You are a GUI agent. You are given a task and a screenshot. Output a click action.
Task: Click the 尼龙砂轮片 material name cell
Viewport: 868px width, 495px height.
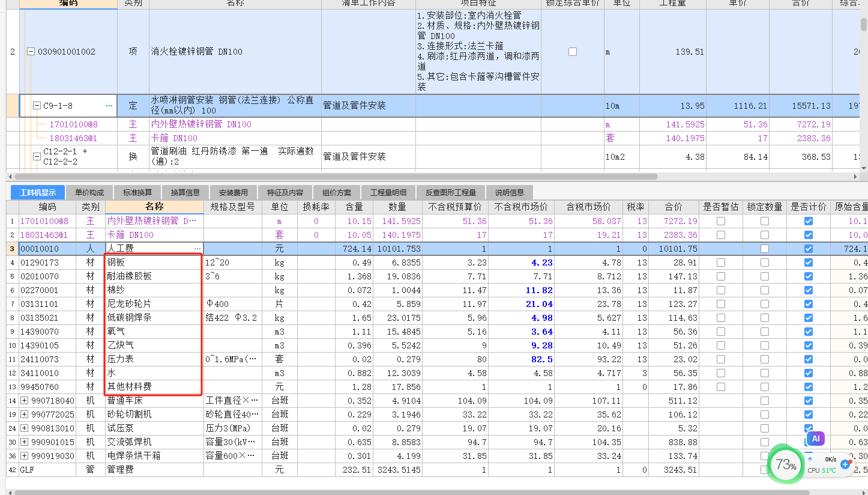[x=154, y=304]
